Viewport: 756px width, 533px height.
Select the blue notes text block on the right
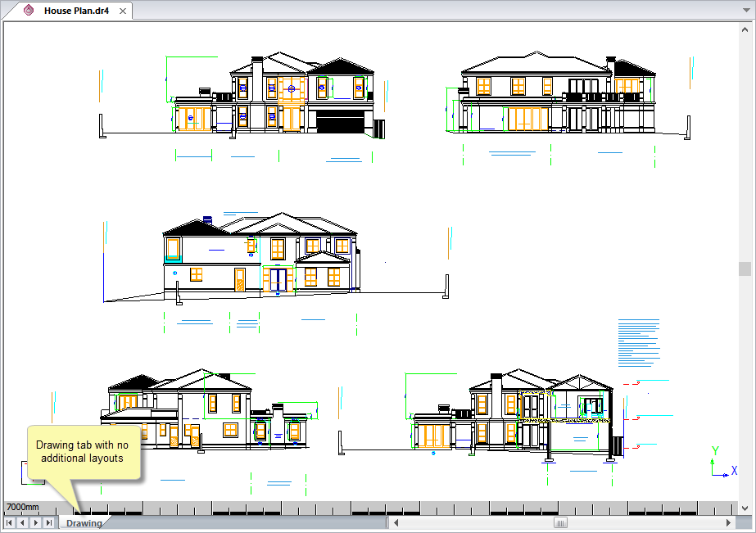[639, 340]
